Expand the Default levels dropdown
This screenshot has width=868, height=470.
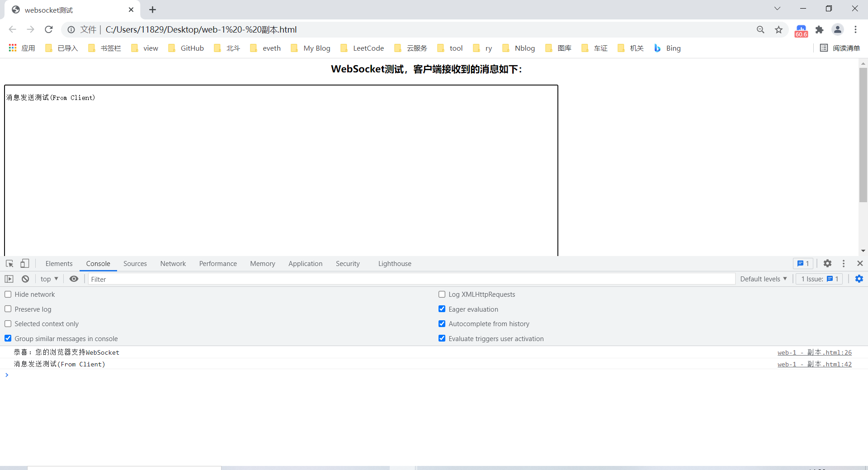click(x=763, y=279)
